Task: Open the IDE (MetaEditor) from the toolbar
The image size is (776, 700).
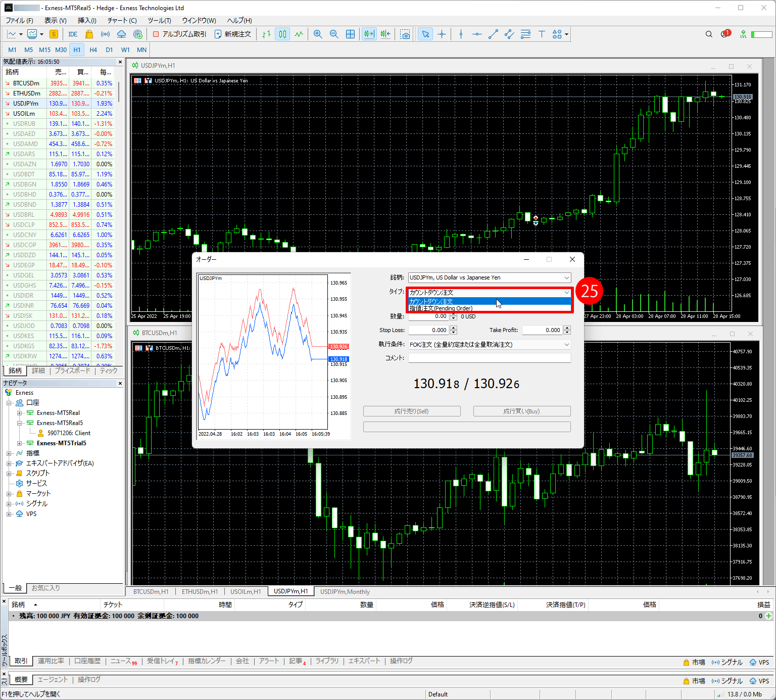Action: (x=73, y=34)
